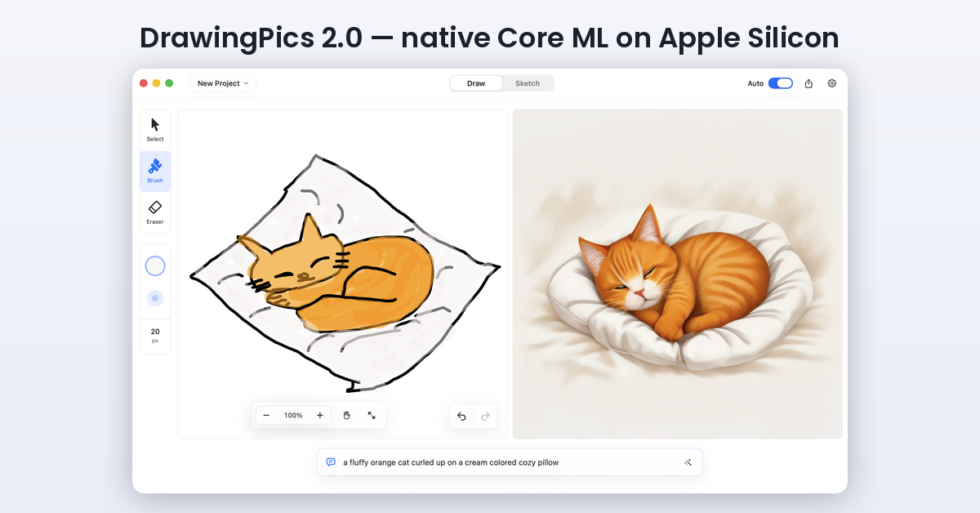Redo the last stroke
The height and width of the screenshot is (513, 980).
pyautogui.click(x=485, y=416)
